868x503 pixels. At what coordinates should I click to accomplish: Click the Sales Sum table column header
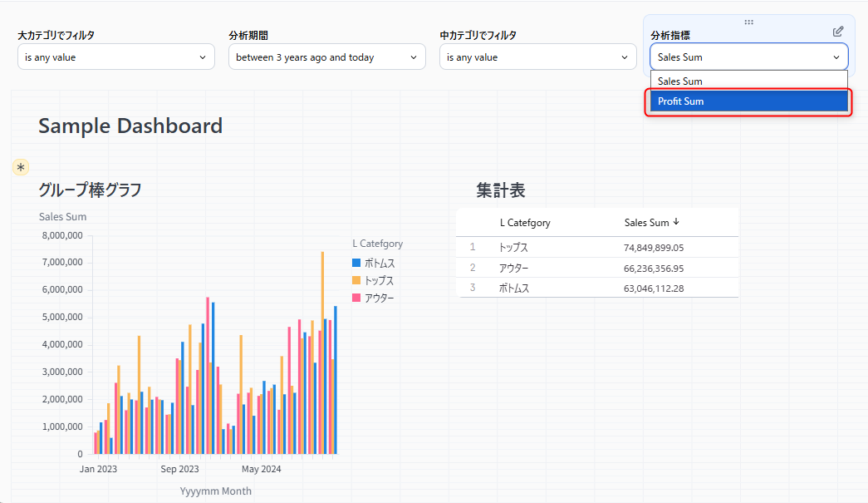(646, 223)
